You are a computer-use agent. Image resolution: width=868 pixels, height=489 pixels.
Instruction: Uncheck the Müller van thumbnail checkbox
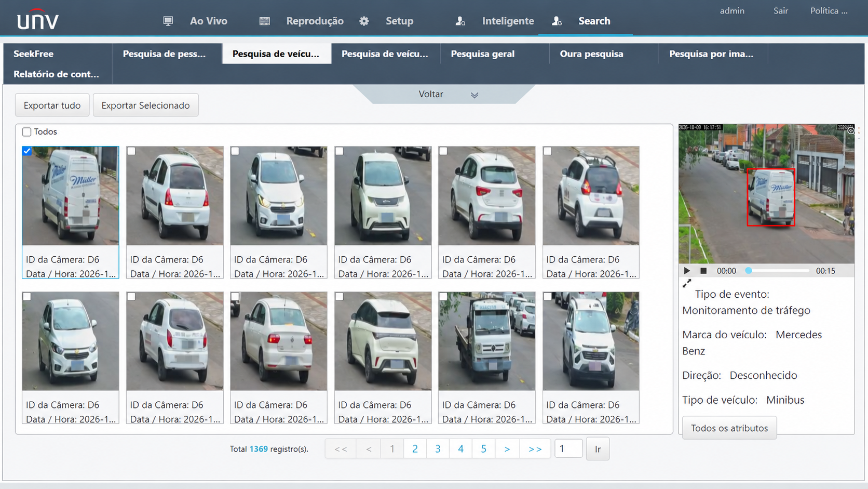tap(27, 151)
